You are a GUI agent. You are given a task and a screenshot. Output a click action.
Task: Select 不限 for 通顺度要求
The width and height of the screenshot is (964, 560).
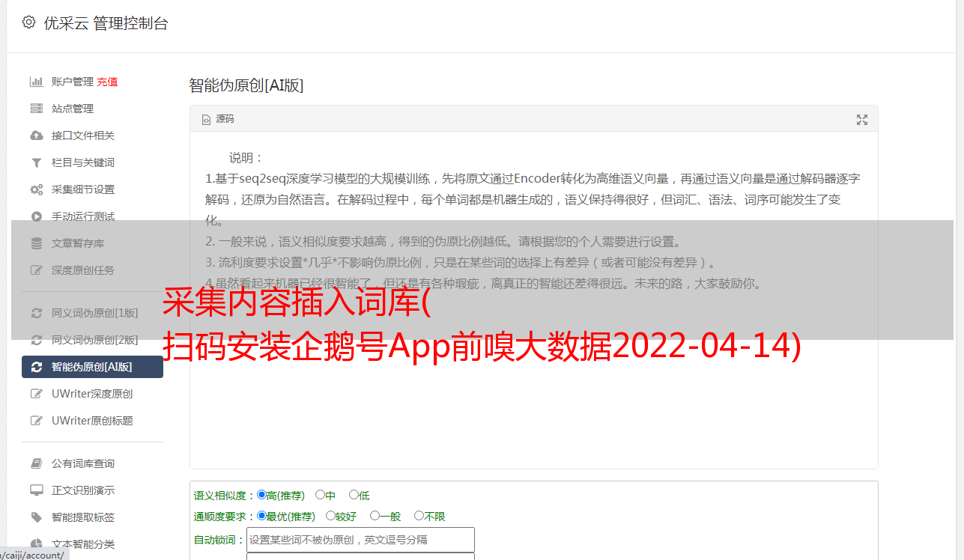pyautogui.click(x=419, y=516)
